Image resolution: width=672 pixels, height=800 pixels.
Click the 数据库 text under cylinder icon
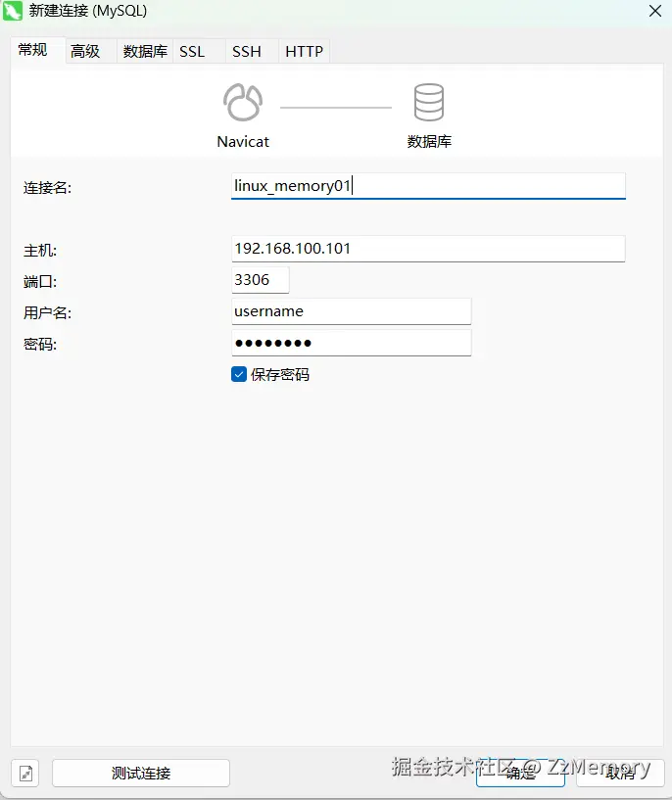[x=429, y=141]
